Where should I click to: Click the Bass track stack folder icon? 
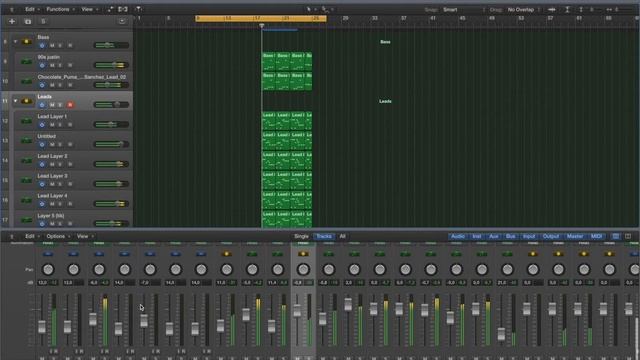pyautogui.click(x=27, y=42)
